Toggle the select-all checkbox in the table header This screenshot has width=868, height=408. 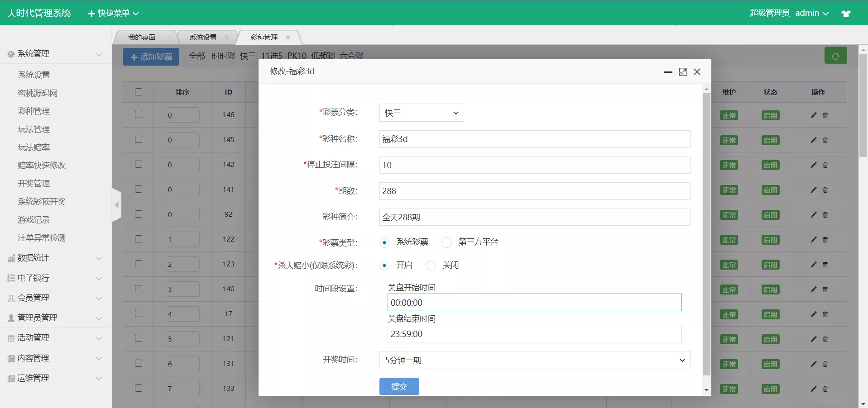click(x=138, y=92)
